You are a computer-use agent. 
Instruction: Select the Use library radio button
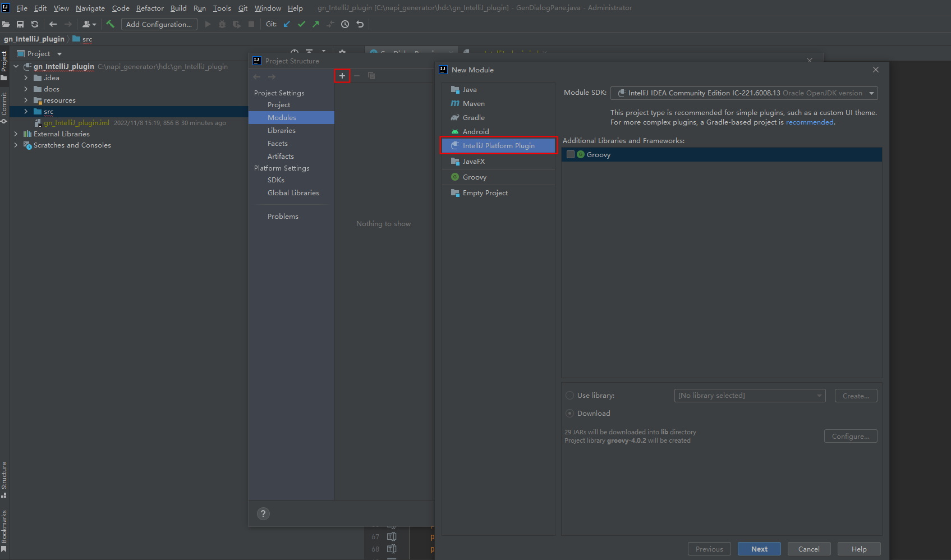click(570, 396)
